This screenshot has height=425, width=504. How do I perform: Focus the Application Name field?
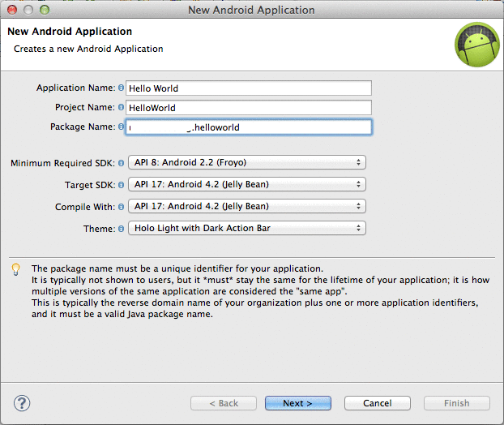click(249, 88)
